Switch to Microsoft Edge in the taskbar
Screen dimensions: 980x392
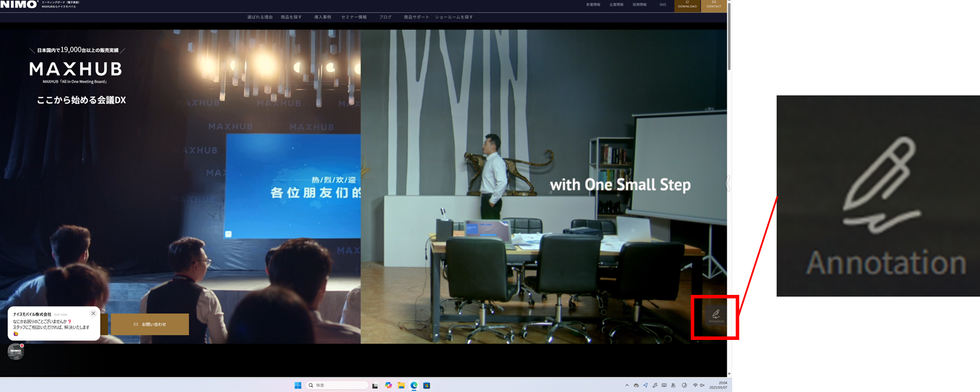pos(414,385)
